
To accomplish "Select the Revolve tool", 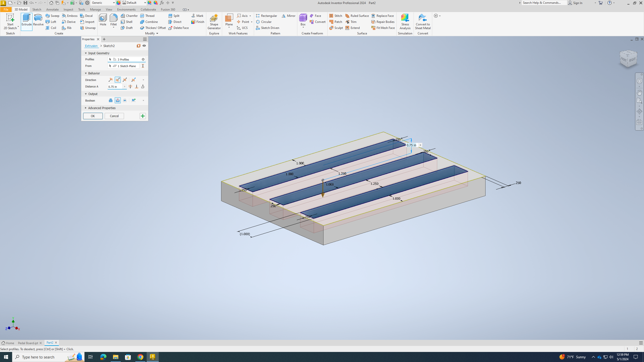I will pyautogui.click(x=38, y=20).
